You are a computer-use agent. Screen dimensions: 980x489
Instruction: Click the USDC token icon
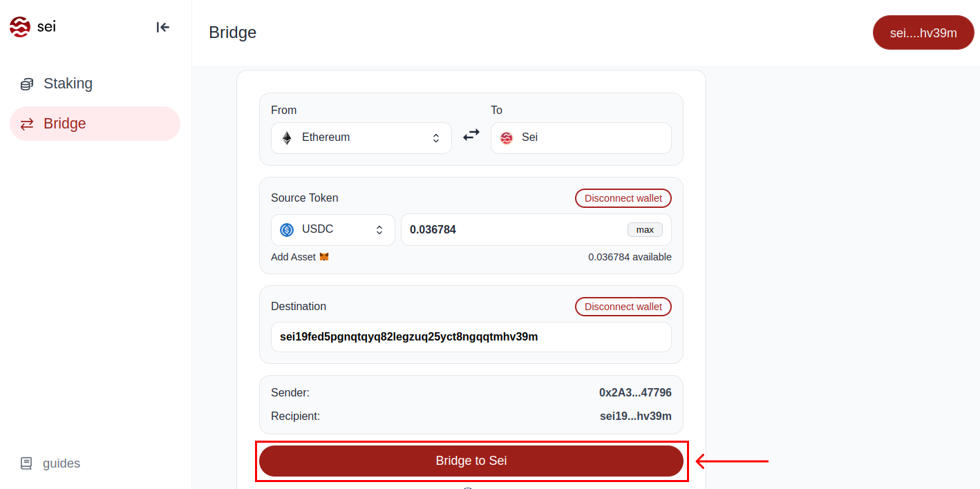[x=287, y=230]
